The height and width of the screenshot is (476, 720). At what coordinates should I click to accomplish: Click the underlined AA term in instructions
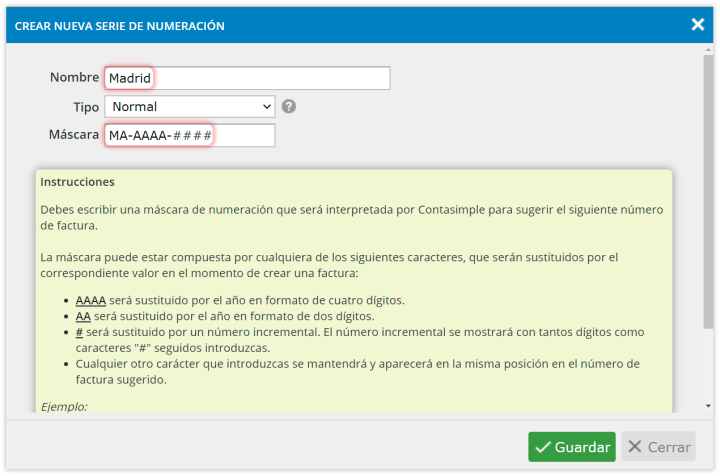(x=83, y=316)
